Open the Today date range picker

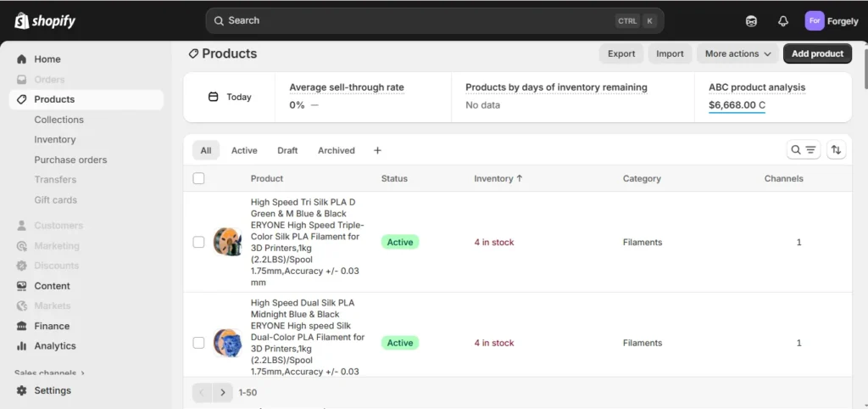(x=229, y=97)
